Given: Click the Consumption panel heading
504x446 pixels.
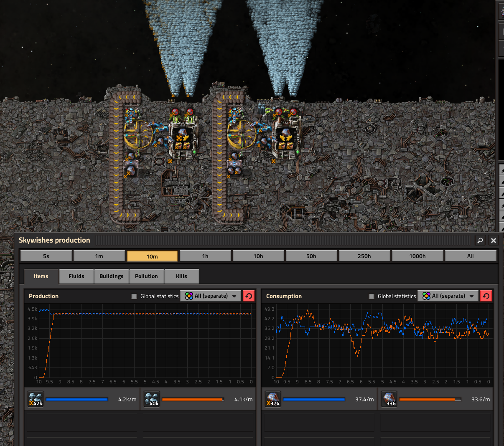Looking at the screenshot, I should tap(284, 296).
